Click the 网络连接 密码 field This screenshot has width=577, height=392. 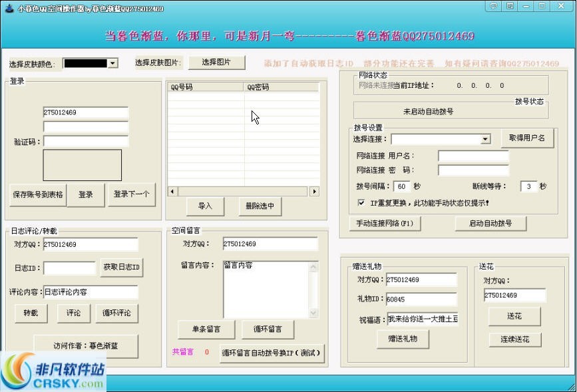click(473, 170)
